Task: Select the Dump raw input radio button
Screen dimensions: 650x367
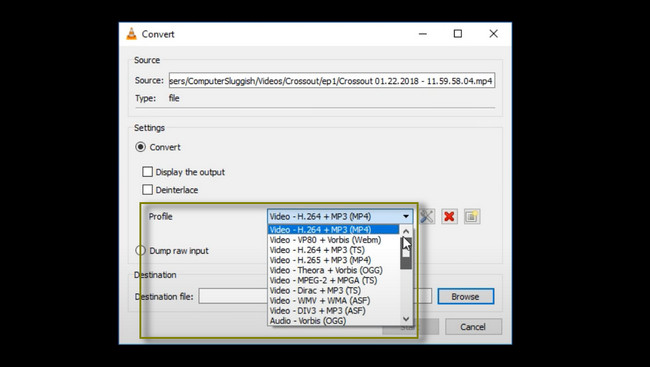Action: point(141,250)
